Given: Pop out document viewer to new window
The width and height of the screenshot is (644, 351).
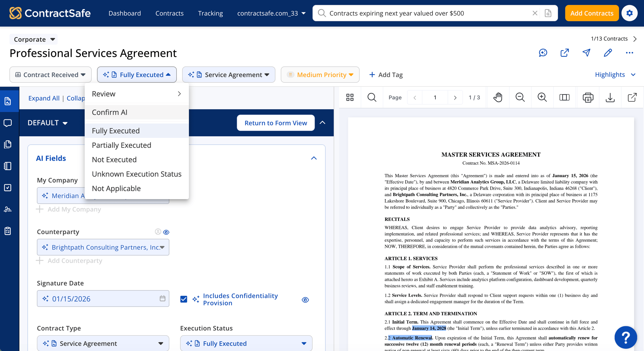Looking at the screenshot, I should 632,97.
